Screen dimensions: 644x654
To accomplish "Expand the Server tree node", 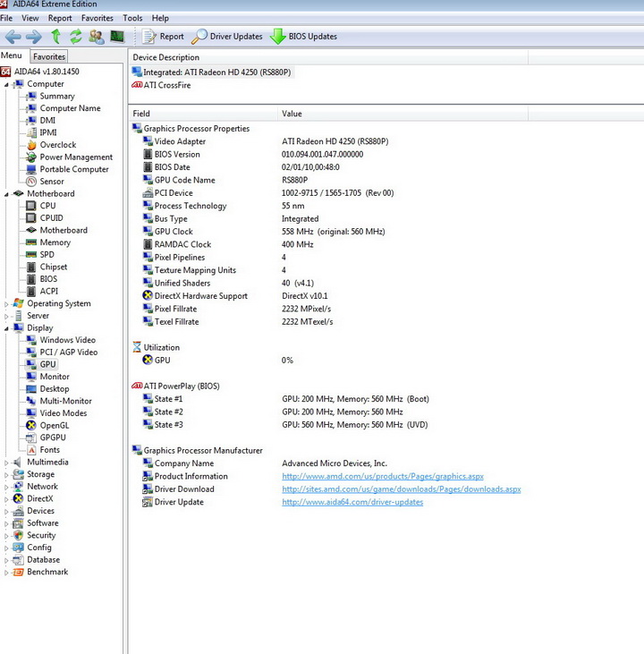I will pyautogui.click(x=6, y=316).
